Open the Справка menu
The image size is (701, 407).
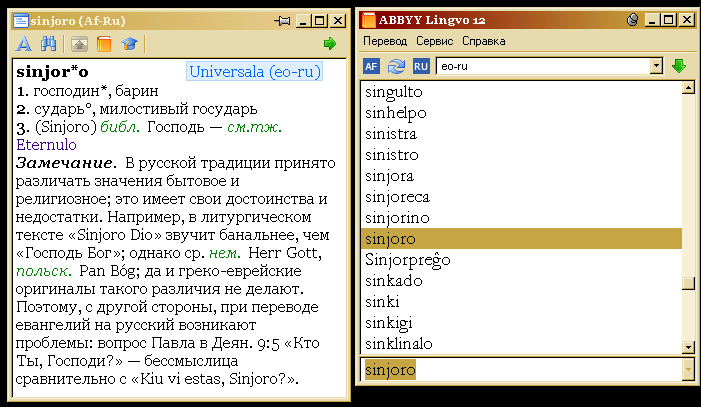click(x=483, y=41)
